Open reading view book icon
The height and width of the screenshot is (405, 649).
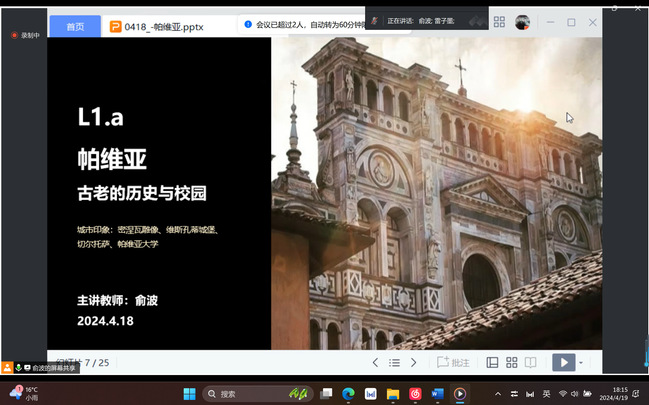[530, 362]
